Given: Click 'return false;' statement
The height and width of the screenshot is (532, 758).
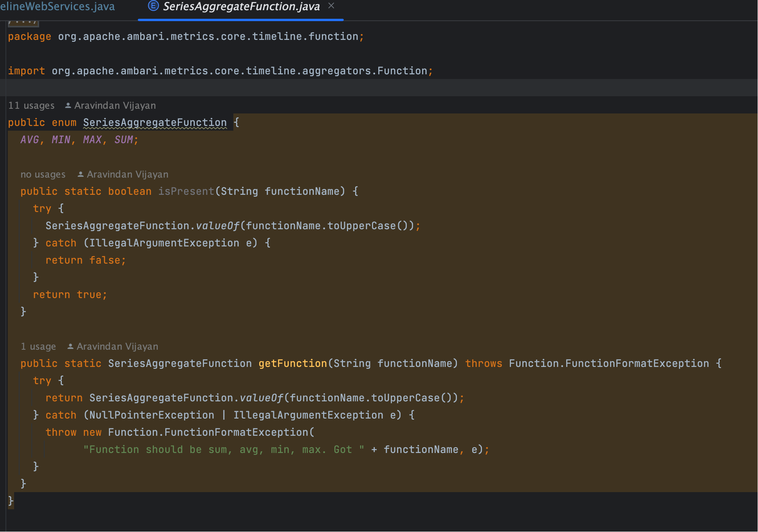Looking at the screenshot, I should (86, 261).
